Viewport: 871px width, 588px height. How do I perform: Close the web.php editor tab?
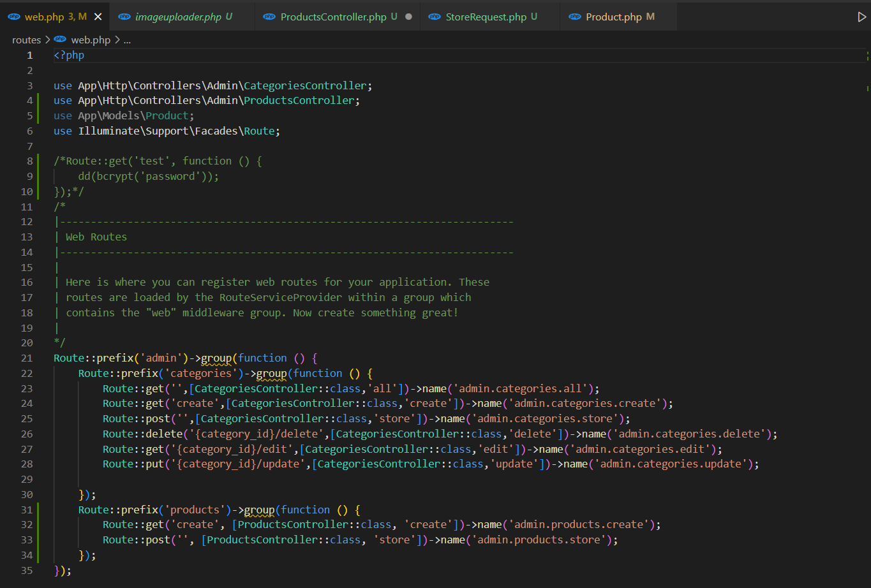click(x=98, y=17)
